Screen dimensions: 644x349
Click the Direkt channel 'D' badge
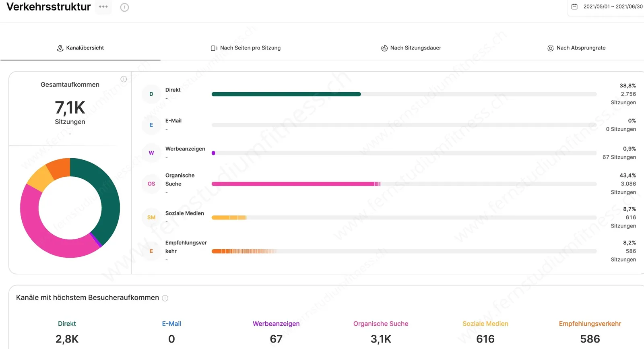coord(151,94)
